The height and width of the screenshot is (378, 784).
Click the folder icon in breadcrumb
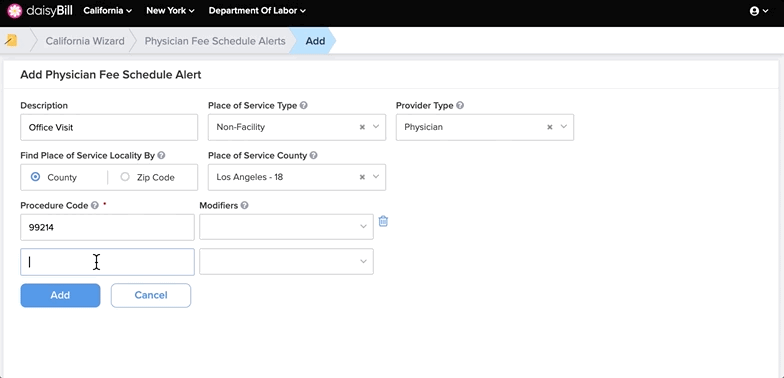tap(11, 40)
